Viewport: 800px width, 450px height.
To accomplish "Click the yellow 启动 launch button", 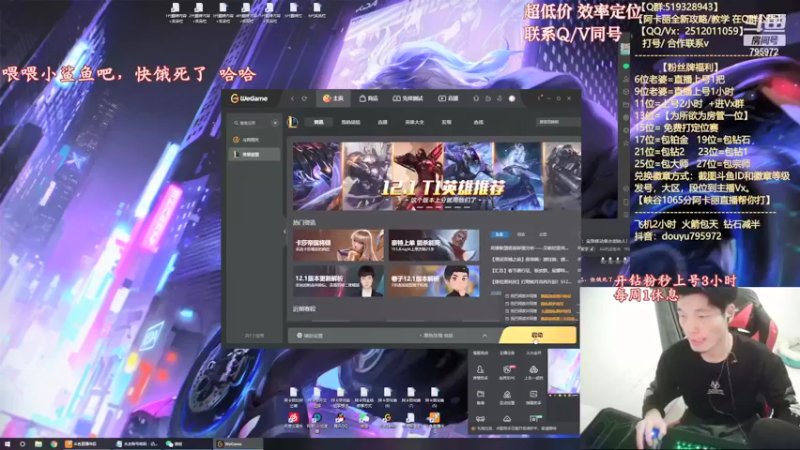I will [x=538, y=335].
